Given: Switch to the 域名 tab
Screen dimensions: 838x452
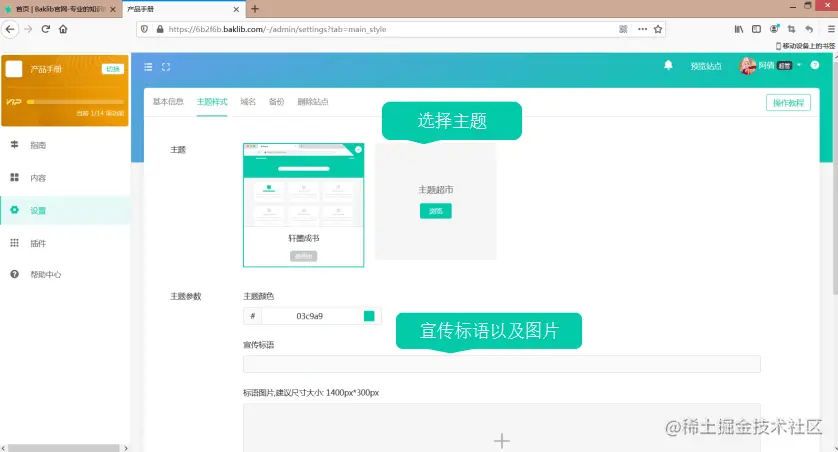Looking at the screenshot, I should click(248, 102).
